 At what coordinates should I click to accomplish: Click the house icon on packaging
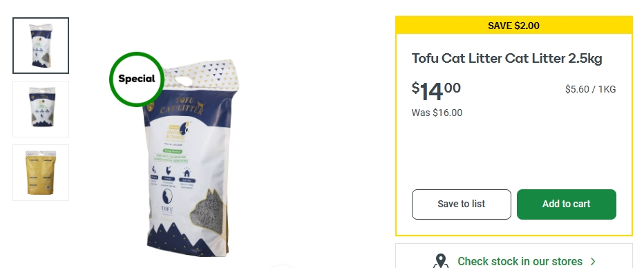(187, 172)
